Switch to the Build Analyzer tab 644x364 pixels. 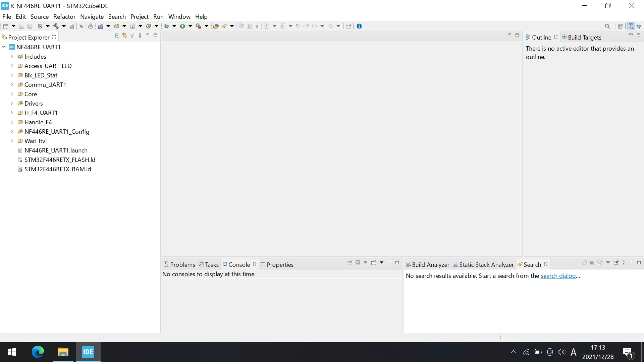(x=428, y=264)
